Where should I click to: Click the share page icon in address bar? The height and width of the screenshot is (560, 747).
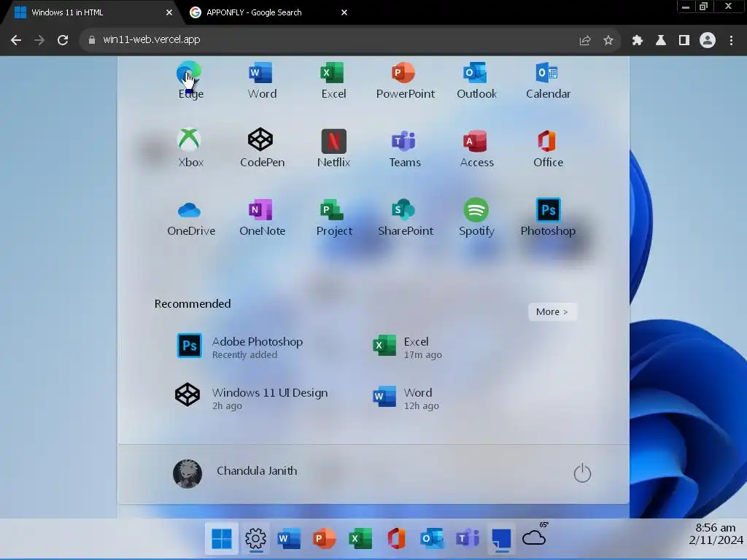(x=585, y=41)
